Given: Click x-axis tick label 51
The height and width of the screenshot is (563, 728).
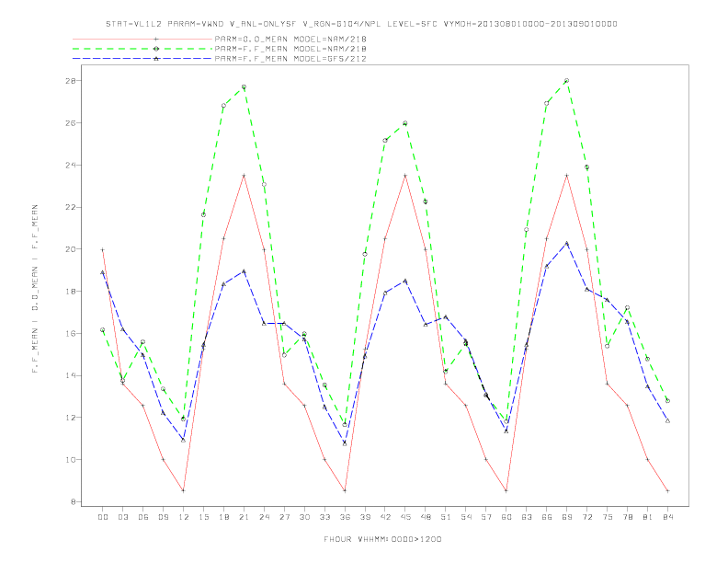Looking at the screenshot, I should (446, 517).
